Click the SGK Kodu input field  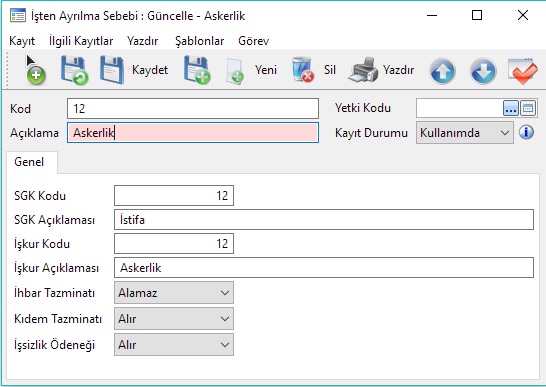(x=174, y=195)
